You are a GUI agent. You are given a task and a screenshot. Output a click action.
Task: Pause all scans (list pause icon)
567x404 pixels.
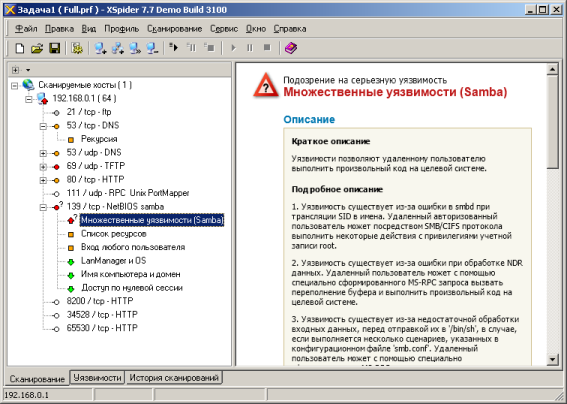tap(191, 47)
